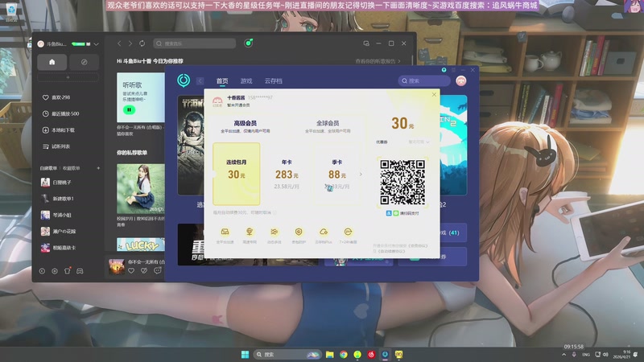
Task: Open the 白隙桃子 playlist
Action: (x=56, y=183)
